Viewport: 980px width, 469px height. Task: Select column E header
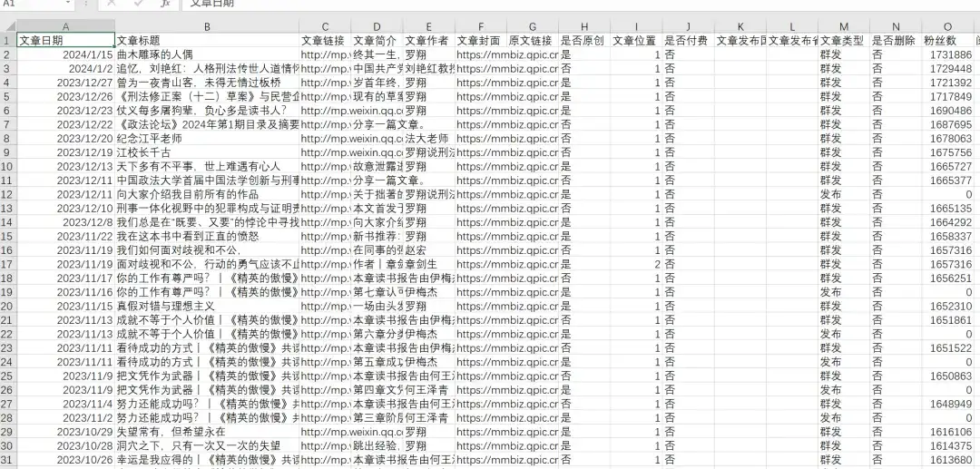(x=428, y=27)
